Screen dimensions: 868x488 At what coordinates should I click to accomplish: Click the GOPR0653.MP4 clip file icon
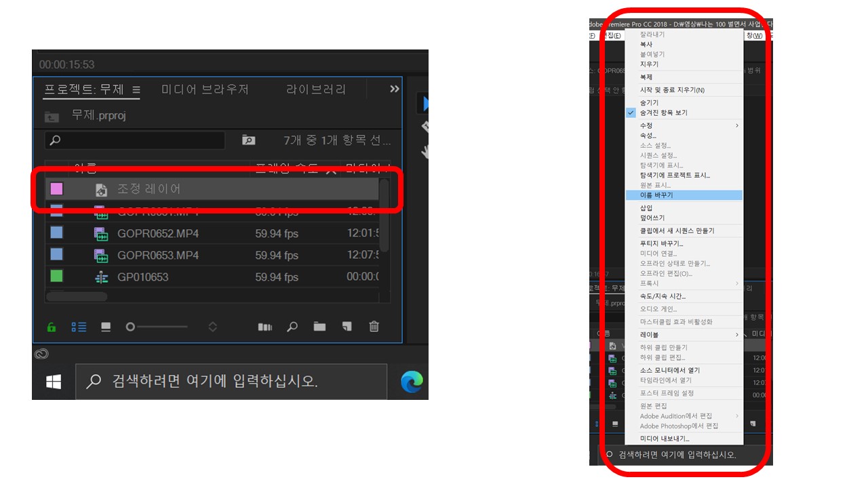click(x=101, y=256)
